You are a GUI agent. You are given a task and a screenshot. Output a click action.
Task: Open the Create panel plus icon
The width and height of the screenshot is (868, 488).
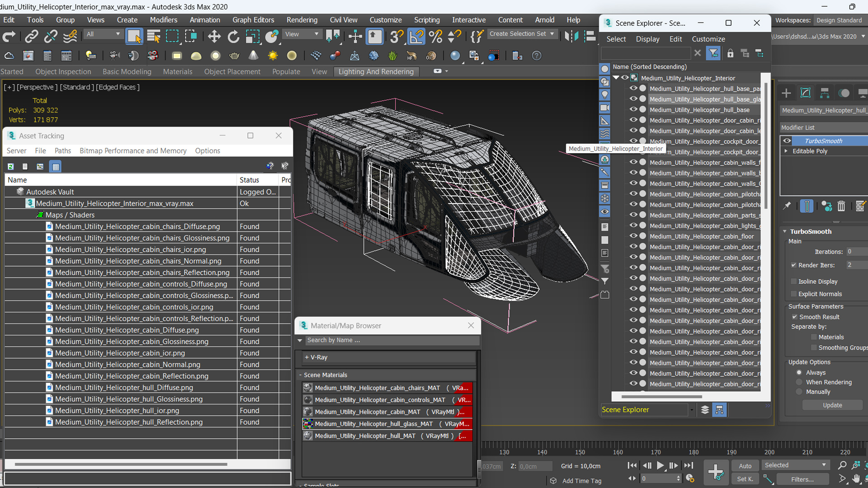[786, 93]
